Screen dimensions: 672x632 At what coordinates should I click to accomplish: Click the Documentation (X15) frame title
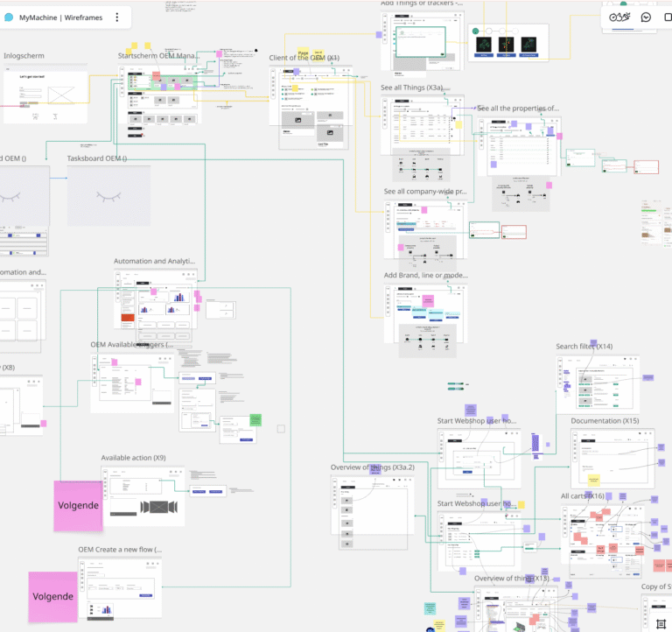[605, 421]
